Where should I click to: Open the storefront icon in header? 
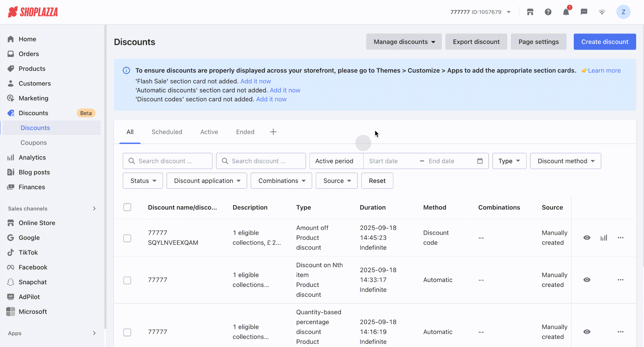(x=530, y=12)
